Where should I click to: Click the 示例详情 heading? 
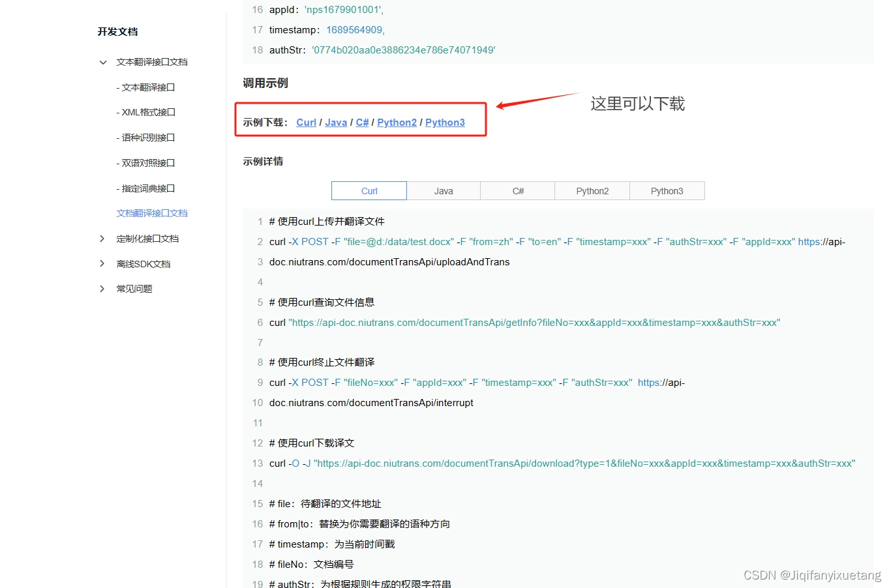[x=263, y=161]
